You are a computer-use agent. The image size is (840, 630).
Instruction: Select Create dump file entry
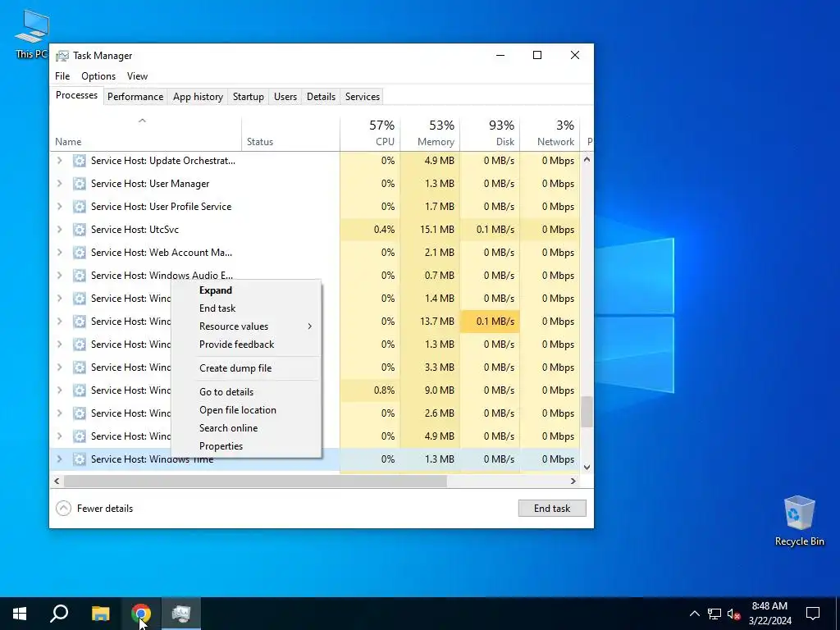click(x=246, y=368)
